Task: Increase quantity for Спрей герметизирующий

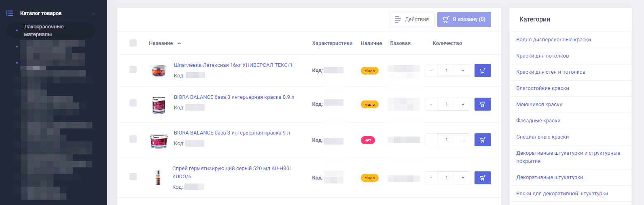Action: (x=463, y=178)
